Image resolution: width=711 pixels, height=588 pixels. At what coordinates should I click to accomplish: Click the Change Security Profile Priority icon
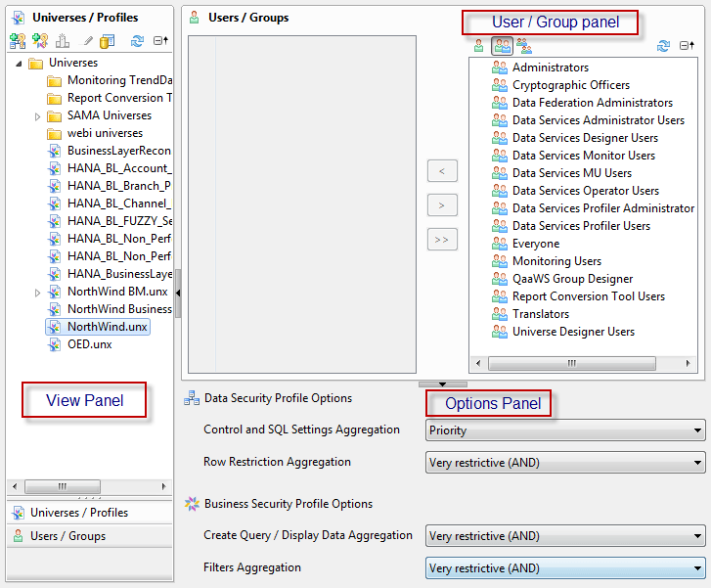click(x=63, y=41)
